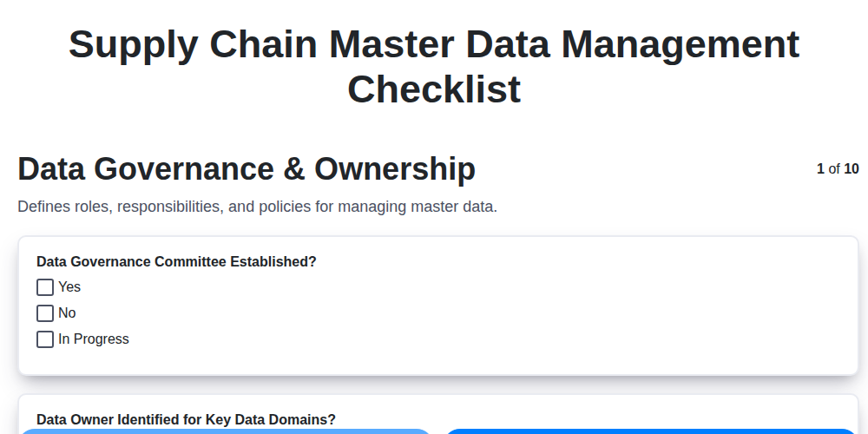Click the "No" option label text
The height and width of the screenshot is (434, 868).
pyautogui.click(x=67, y=313)
